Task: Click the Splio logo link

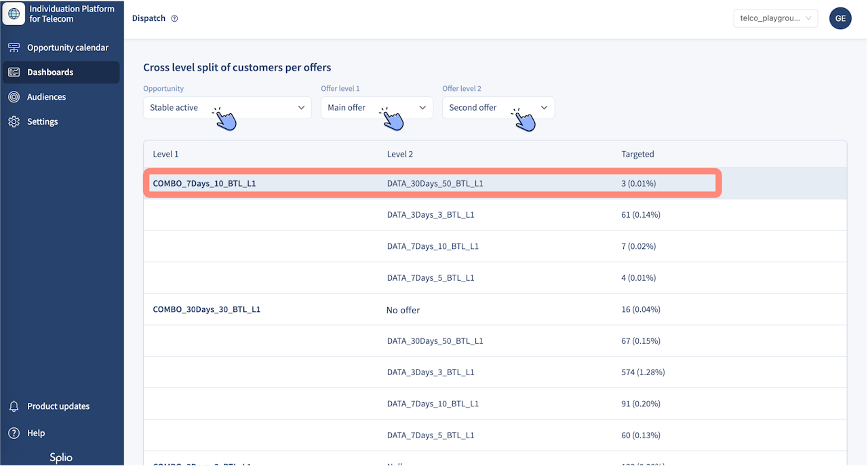Action: pos(61,458)
